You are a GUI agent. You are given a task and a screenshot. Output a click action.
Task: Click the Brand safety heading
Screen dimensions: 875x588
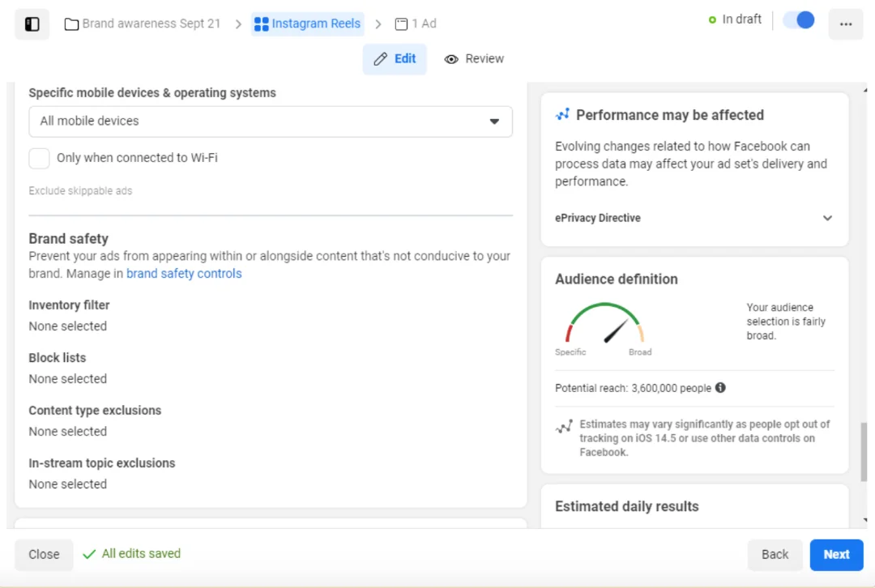(69, 238)
